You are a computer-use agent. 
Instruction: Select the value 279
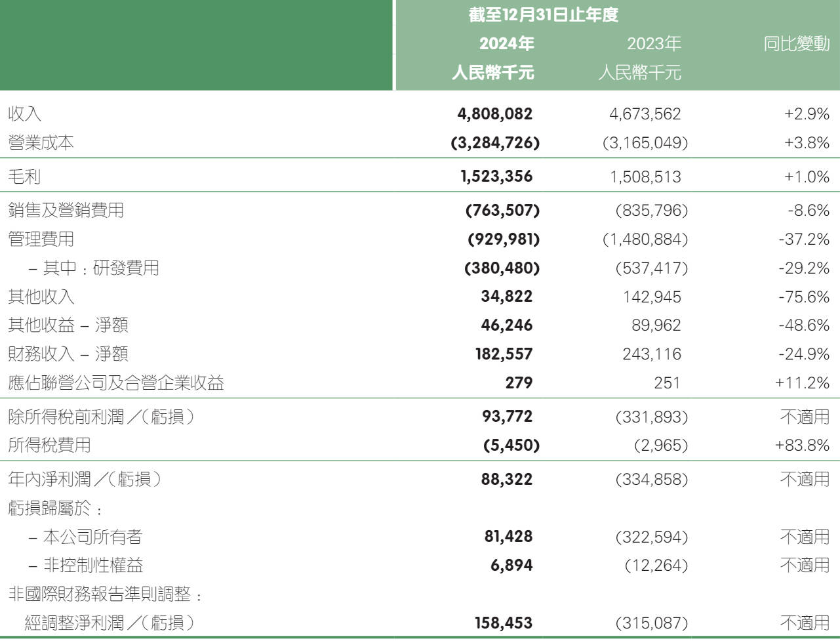pos(519,383)
